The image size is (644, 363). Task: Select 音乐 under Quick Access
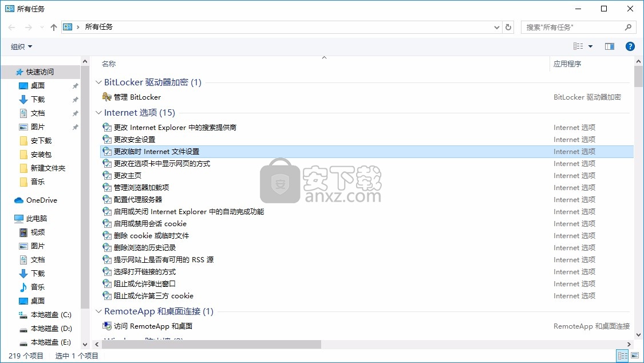pyautogui.click(x=38, y=181)
